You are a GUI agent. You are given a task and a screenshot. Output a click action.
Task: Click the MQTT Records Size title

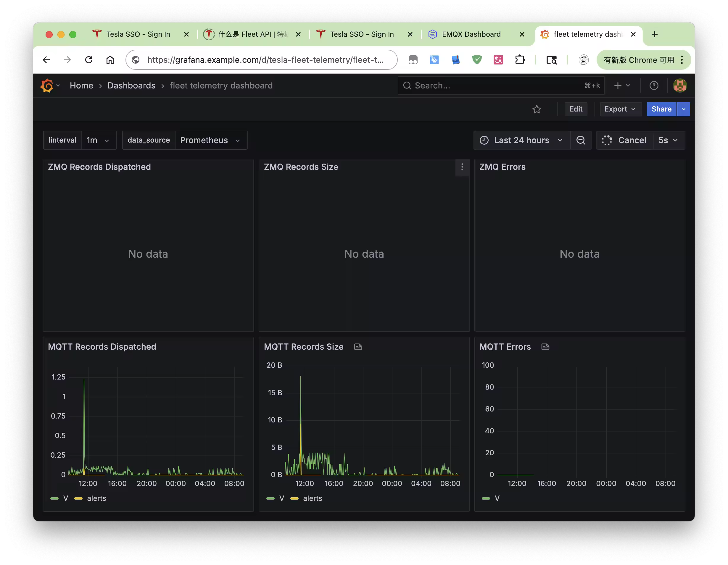(304, 347)
